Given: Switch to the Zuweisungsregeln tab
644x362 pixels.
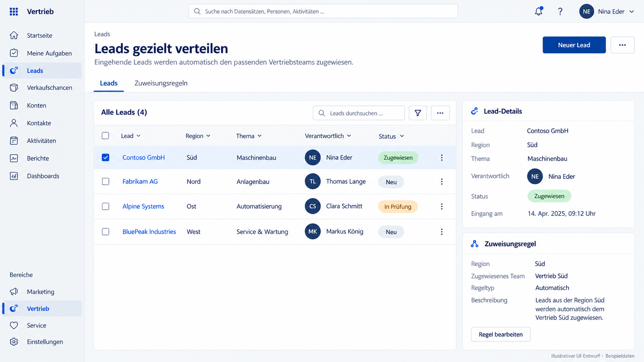Looking at the screenshot, I should tap(161, 83).
